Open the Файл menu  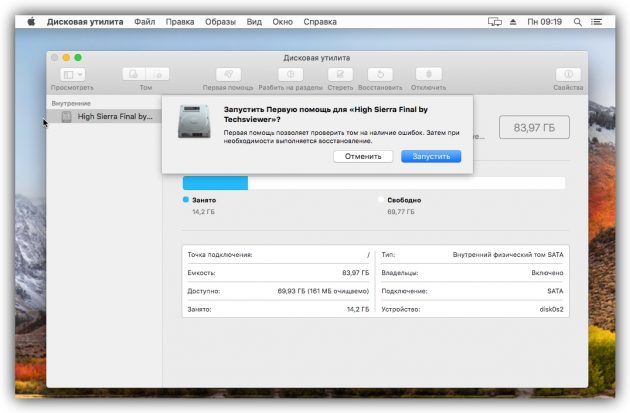(x=145, y=21)
